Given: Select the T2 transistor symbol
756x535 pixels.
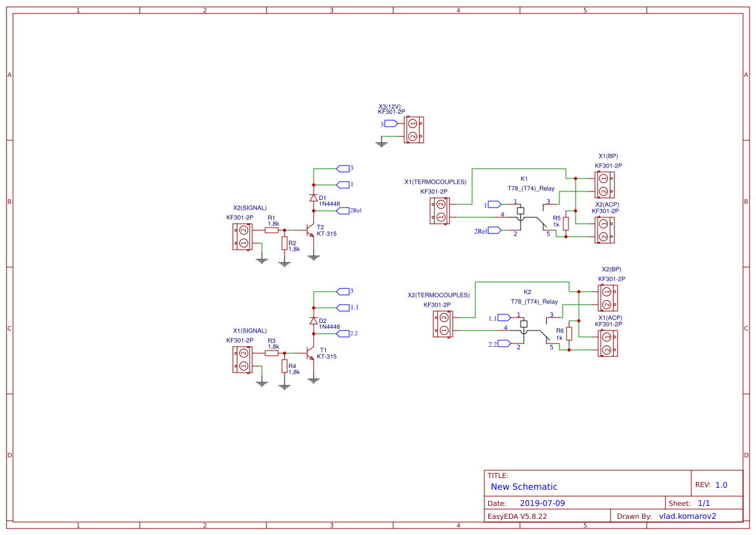Looking at the screenshot, I should 310,230.
